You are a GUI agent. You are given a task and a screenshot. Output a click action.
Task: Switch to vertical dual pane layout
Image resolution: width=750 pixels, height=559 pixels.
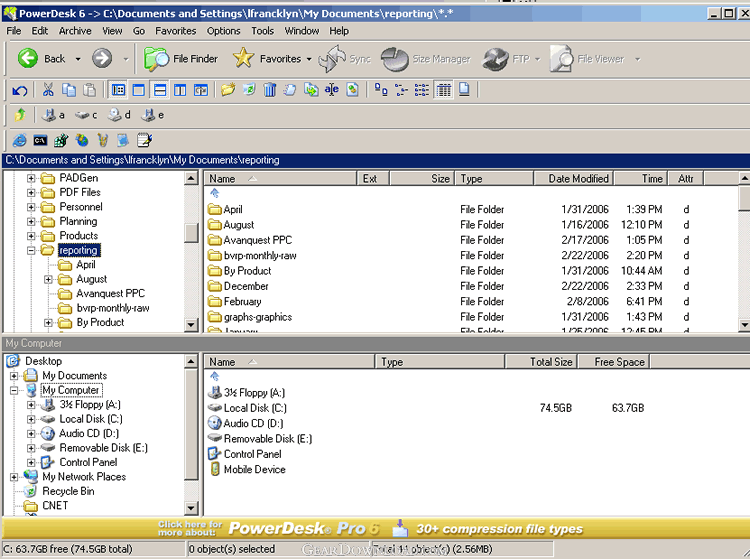(180, 90)
